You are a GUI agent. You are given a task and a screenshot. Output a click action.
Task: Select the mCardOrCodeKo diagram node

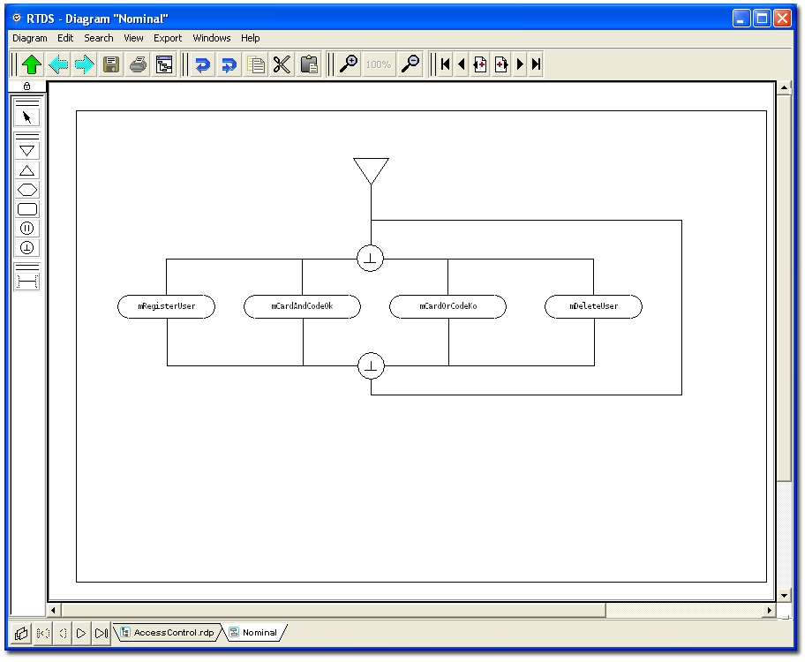click(x=448, y=306)
